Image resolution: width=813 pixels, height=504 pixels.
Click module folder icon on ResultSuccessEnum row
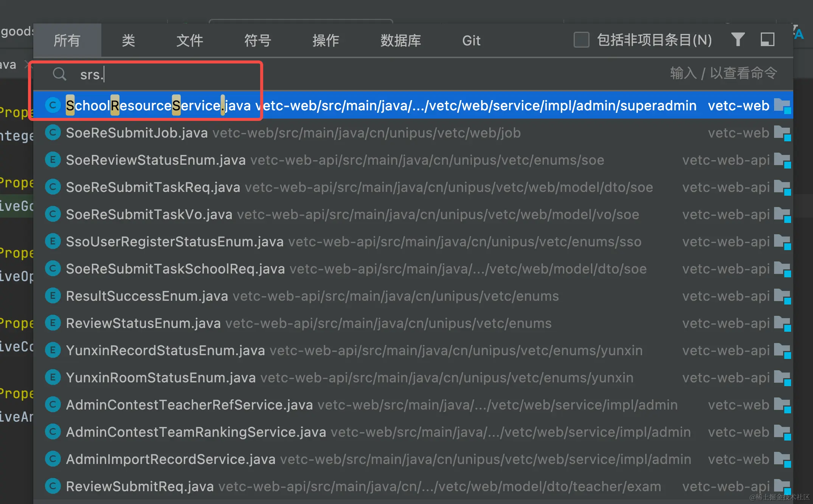(782, 296)
